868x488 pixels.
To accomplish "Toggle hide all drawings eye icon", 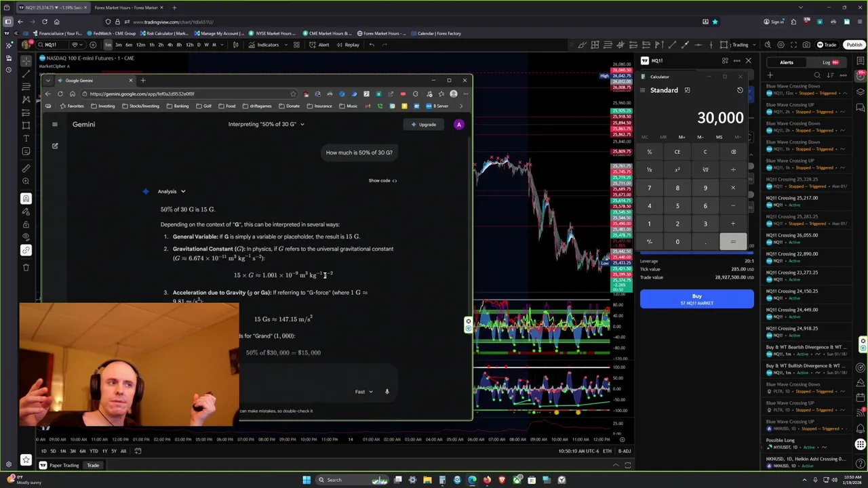I will [26, 237].
